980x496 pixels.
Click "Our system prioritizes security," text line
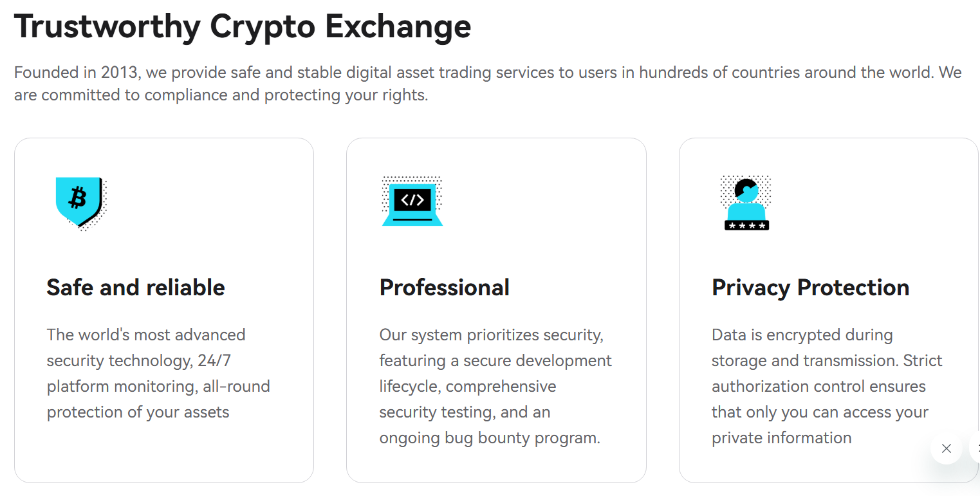coord(491,335)
